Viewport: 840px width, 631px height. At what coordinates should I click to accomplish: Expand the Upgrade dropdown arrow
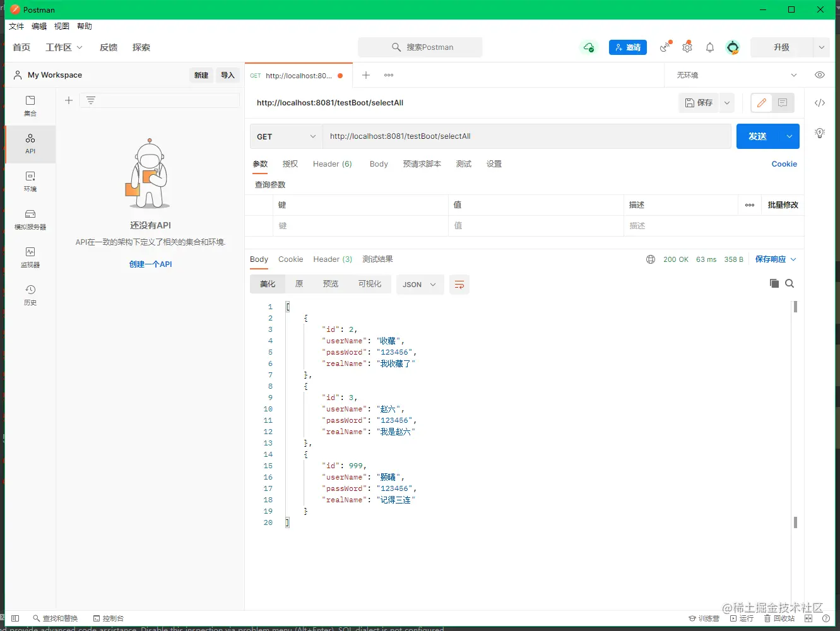pos(821,47)
